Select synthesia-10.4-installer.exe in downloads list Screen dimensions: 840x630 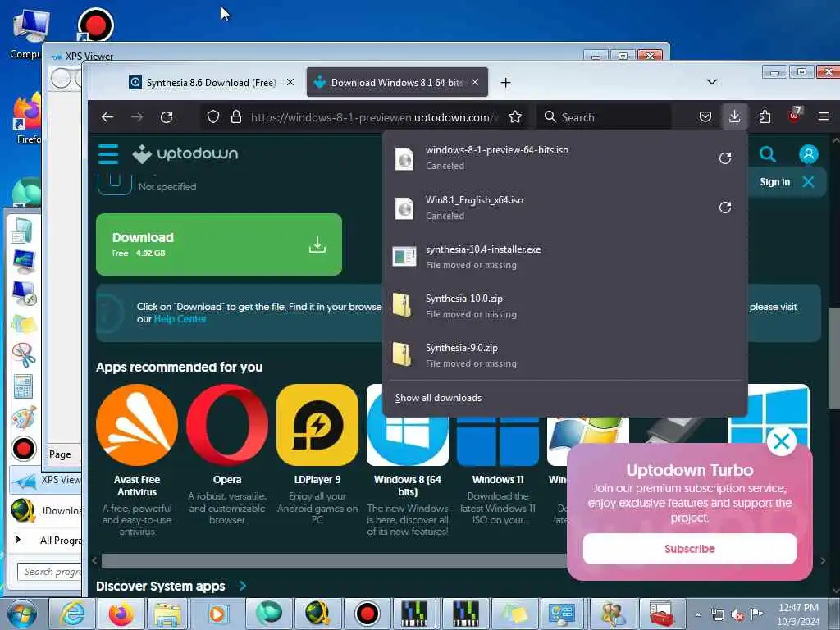click(x=565, y=257)
